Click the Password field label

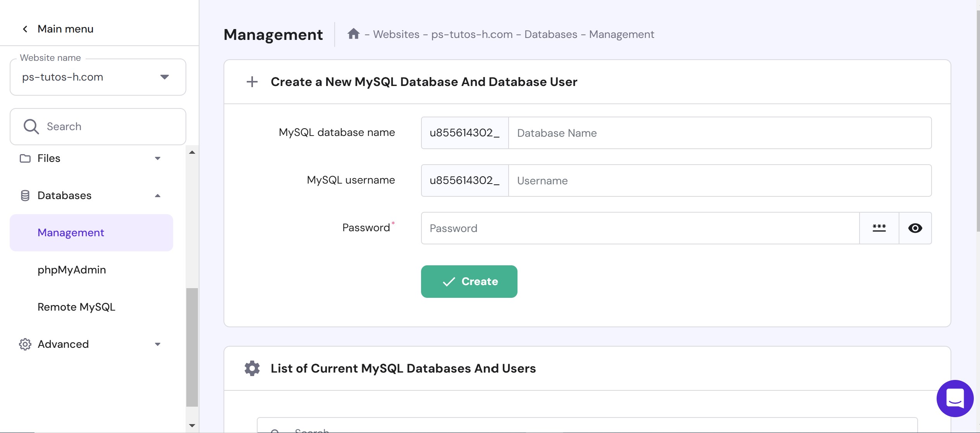[366, 228]
